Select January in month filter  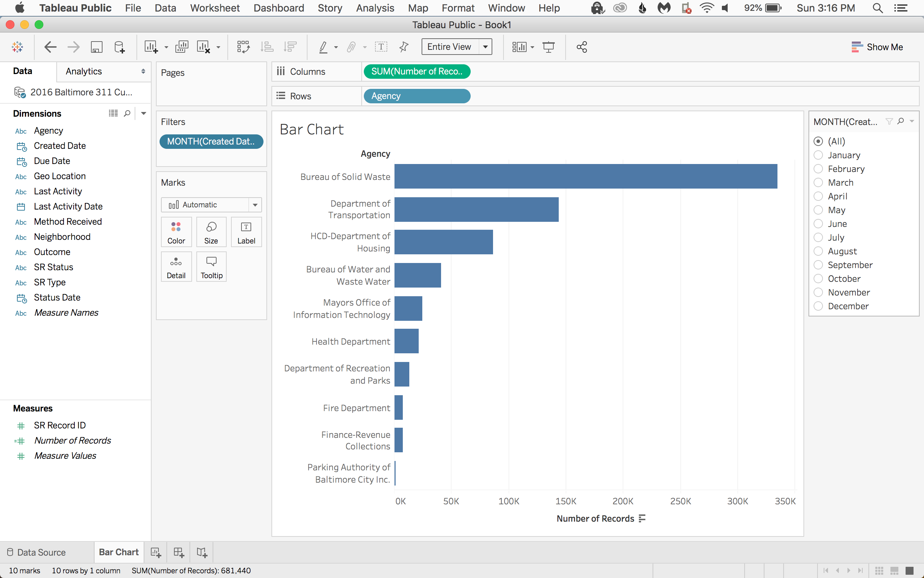[x=818, y=155]
